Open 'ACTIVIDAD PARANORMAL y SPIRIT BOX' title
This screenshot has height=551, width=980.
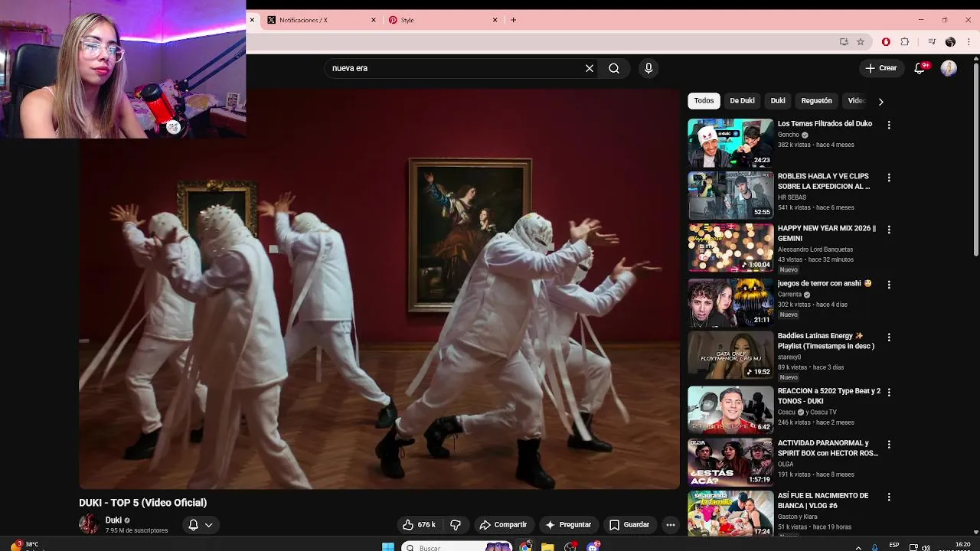[828, 448]
